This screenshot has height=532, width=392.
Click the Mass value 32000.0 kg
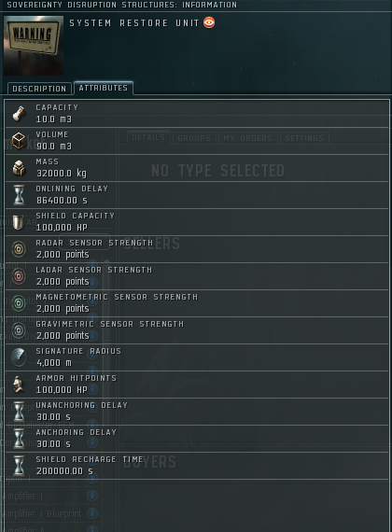click(62, 174)
